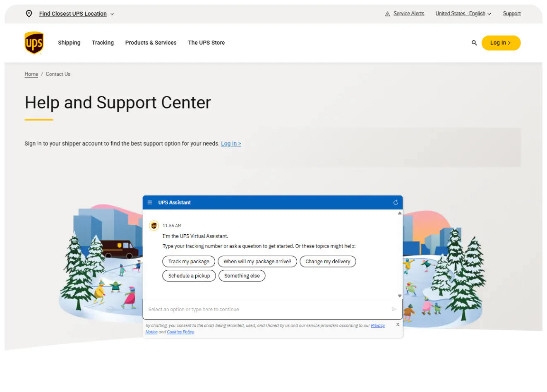Click the Help and Support Center heading

pyautogui.click(x=118, y=103)
